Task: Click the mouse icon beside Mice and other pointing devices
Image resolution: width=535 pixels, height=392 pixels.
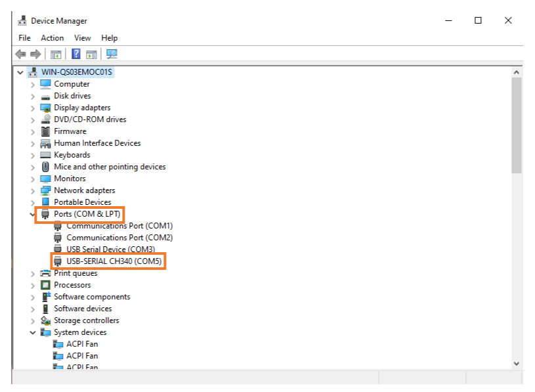Action: pos(45,167)
